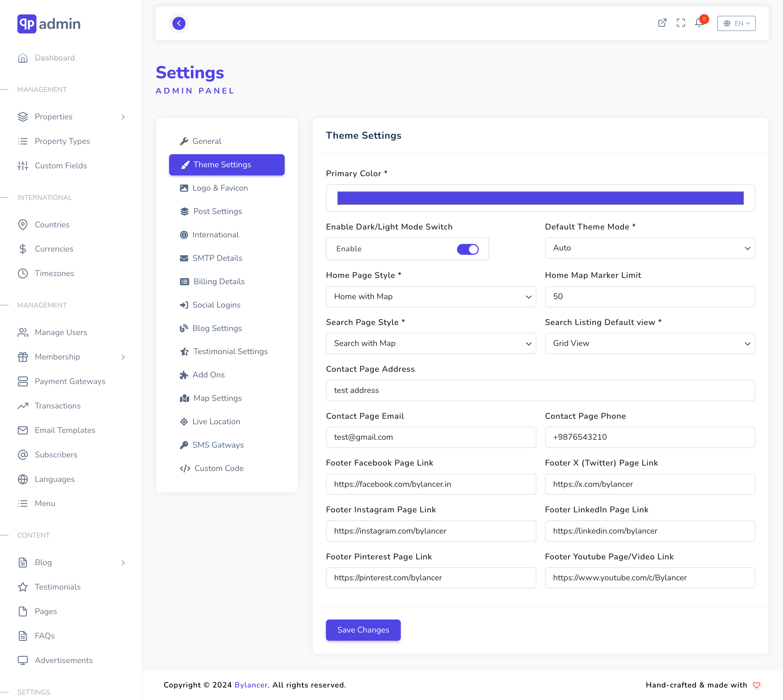
Task: Click the Contact Page Phone field
Action: (x=650, y=437)
